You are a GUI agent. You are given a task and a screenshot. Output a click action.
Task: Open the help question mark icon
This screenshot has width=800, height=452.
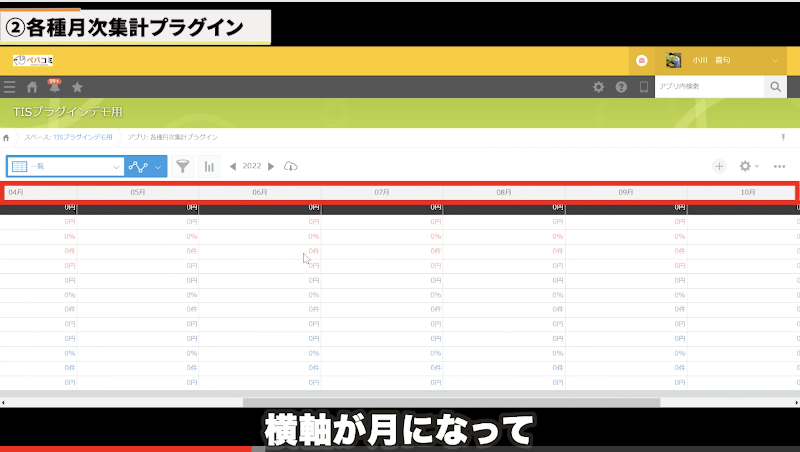point(621,87)
